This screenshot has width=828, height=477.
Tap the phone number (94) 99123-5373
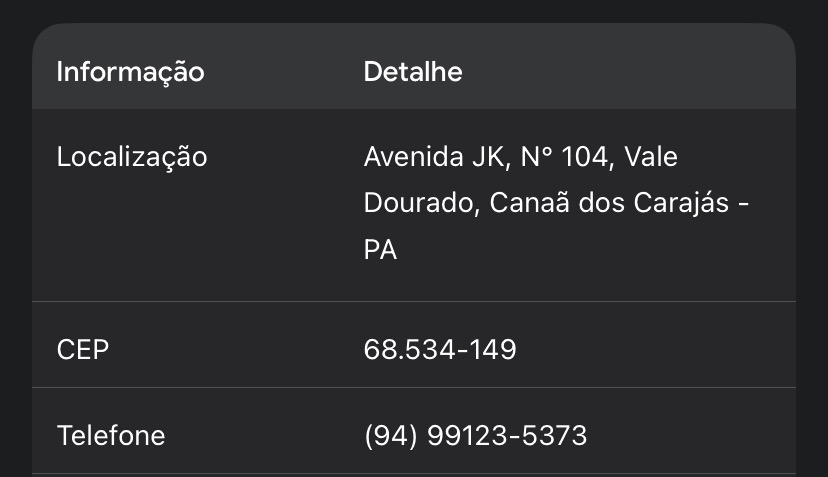(475, 436)
